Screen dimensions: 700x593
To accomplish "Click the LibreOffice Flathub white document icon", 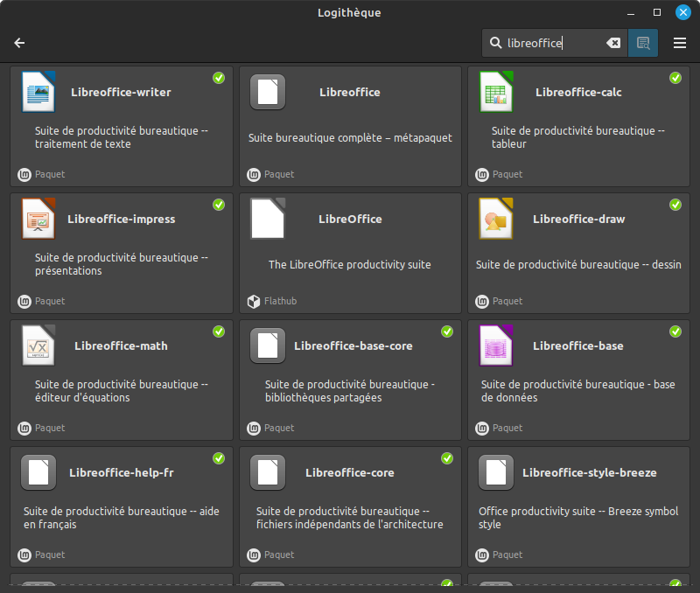I will tap(268, 219).
